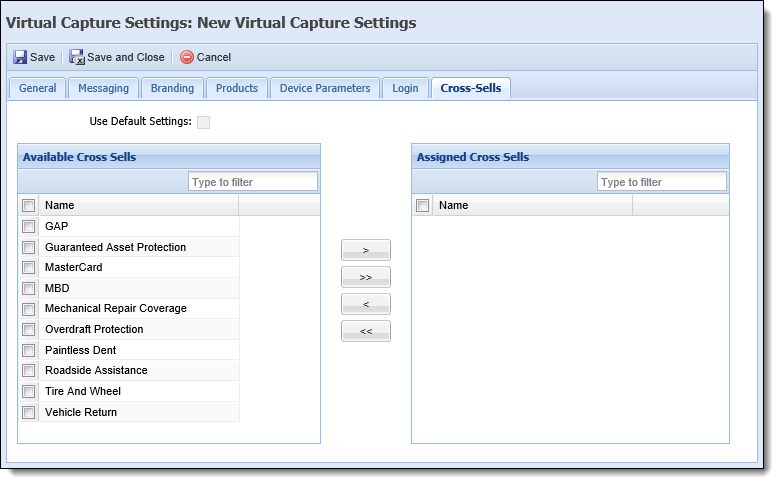This screenshot has height=484, width=779.
Task: Tick the Overdraft Protection checkbox
Action: click(x=28, y=329)
